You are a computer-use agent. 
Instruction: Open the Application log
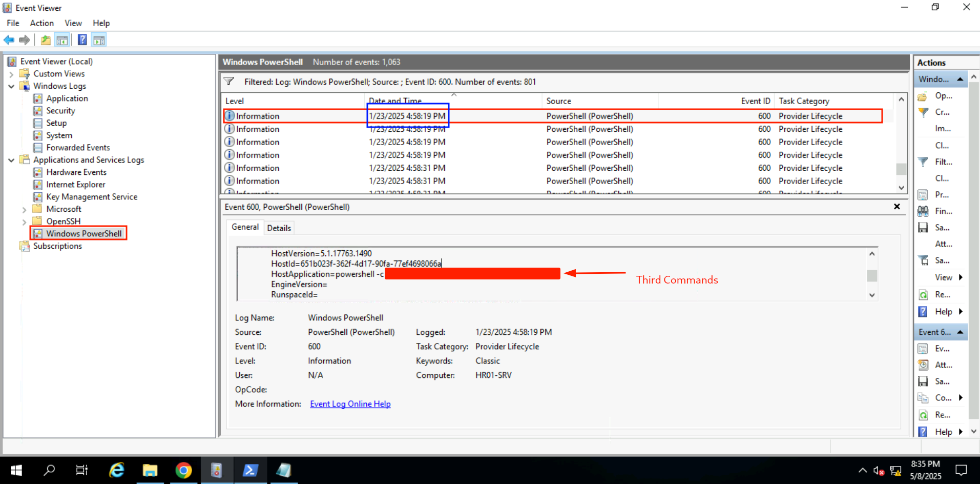tap(67, 98)
